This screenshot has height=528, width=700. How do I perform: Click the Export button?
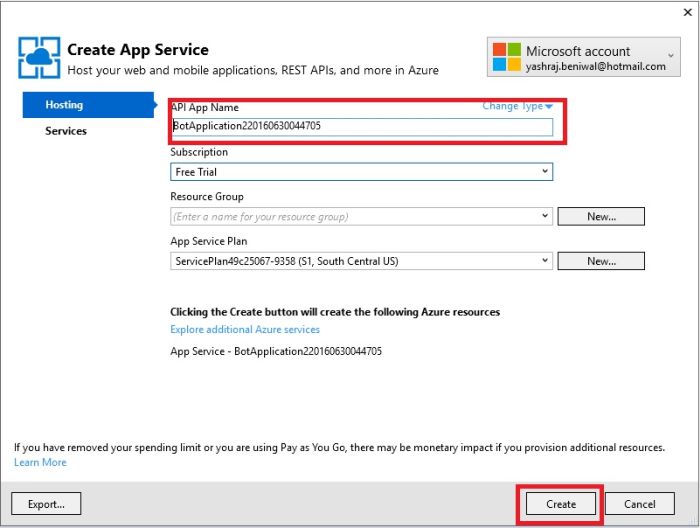46,504
